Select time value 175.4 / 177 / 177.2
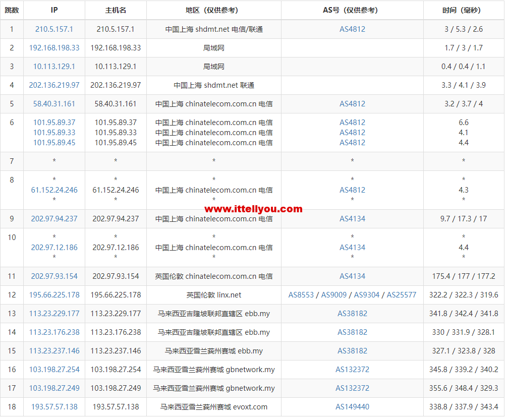This screenshot has height=420, width=507. pyautogui.click(x=463, y=276)
